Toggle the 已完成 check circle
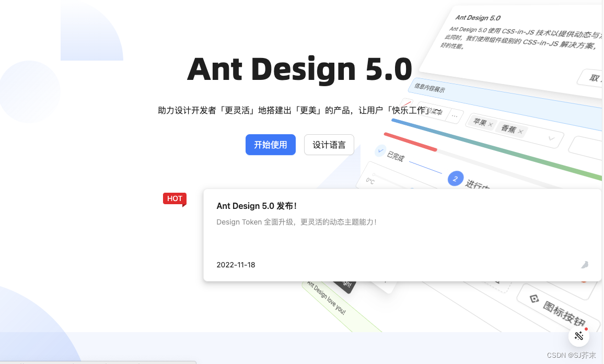 click(380, 150)
